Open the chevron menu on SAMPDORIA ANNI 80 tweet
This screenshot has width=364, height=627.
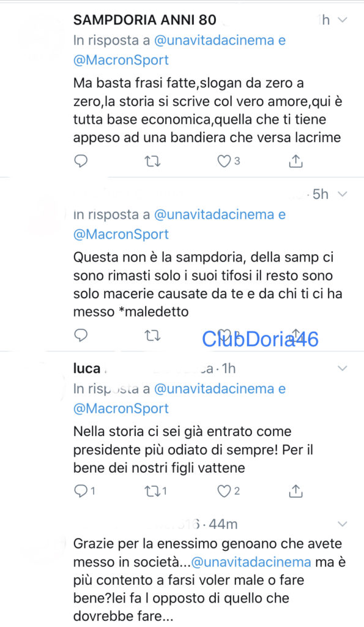[343, 20]
